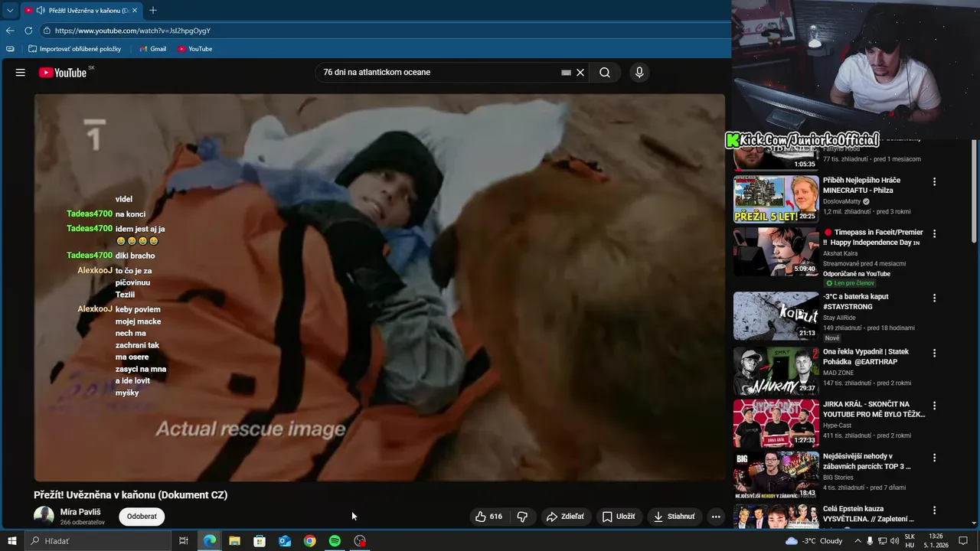Open menu for Ona řekla Vypadni video
This screenshot has height=551, width=980.
(934, 354)
